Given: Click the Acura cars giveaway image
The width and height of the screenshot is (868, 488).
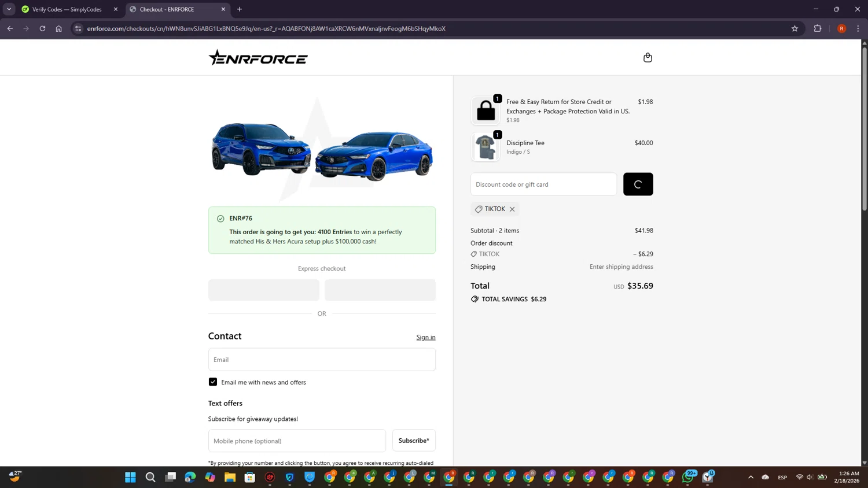Looking at the screenshot, I should click(322, 150).
